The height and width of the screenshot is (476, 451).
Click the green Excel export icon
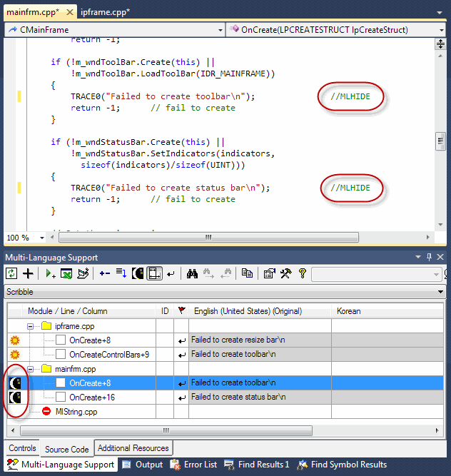[66, 273]
